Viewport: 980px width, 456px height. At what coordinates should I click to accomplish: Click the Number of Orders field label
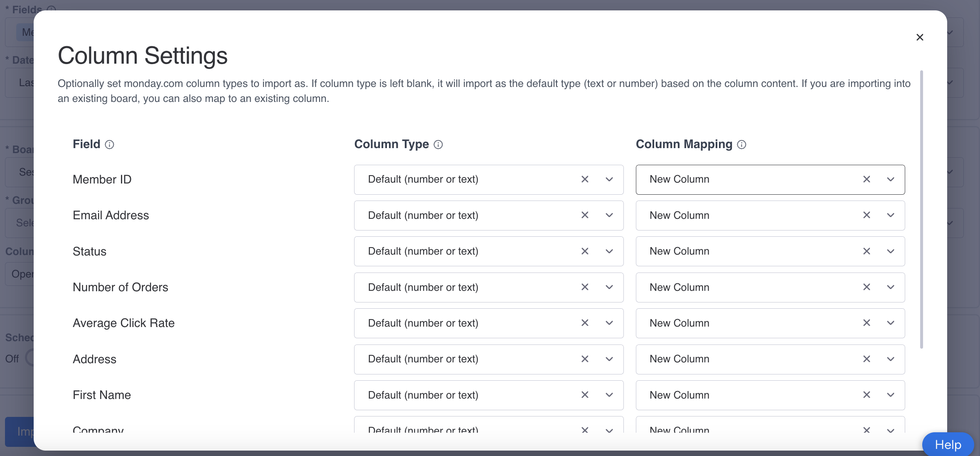pos(121,287)
